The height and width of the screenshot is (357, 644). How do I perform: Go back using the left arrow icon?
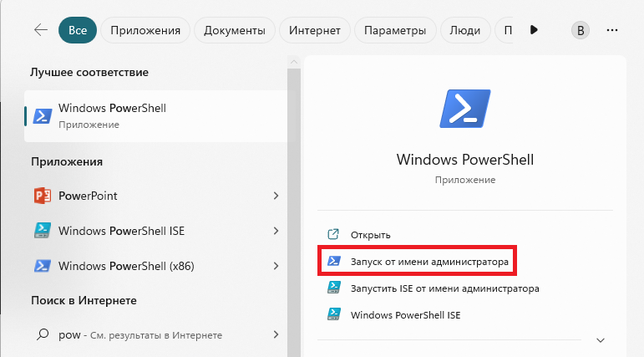point(41,30)
